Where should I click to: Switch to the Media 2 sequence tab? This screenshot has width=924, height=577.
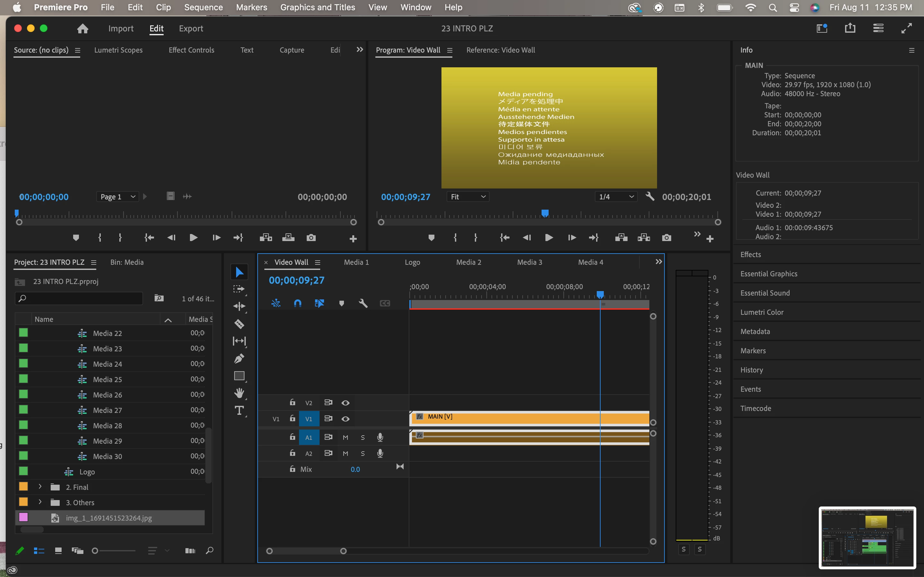pyautogui.click(x=468, y=262)
